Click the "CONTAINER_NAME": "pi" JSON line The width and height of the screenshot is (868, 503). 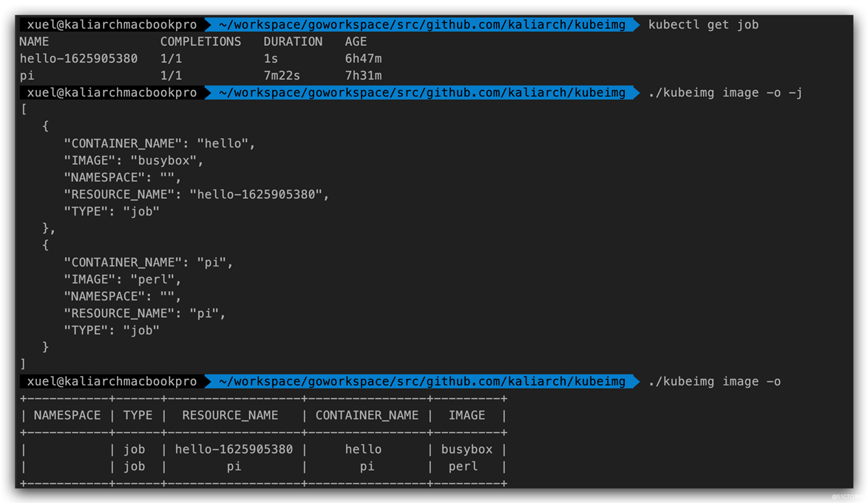tap(149, 262)
